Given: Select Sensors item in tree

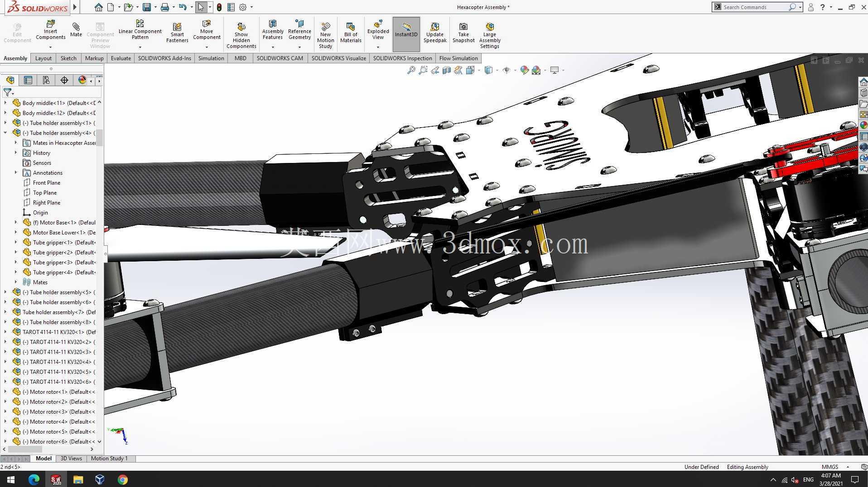Looking at the screenshot, I should (x=42, y=162).
